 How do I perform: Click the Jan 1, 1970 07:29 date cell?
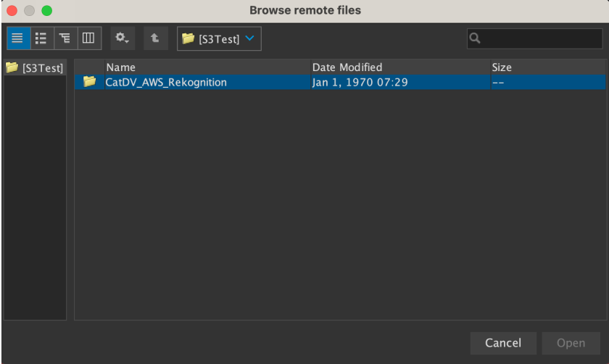tap(360, 83)
